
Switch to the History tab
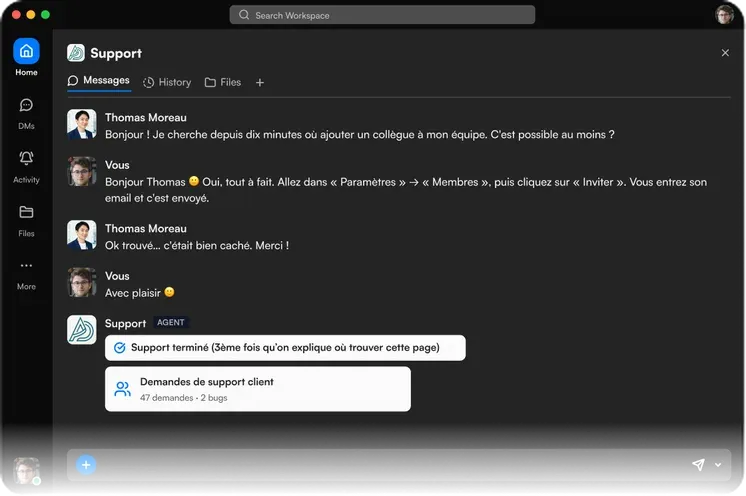(x=167, y=82)
